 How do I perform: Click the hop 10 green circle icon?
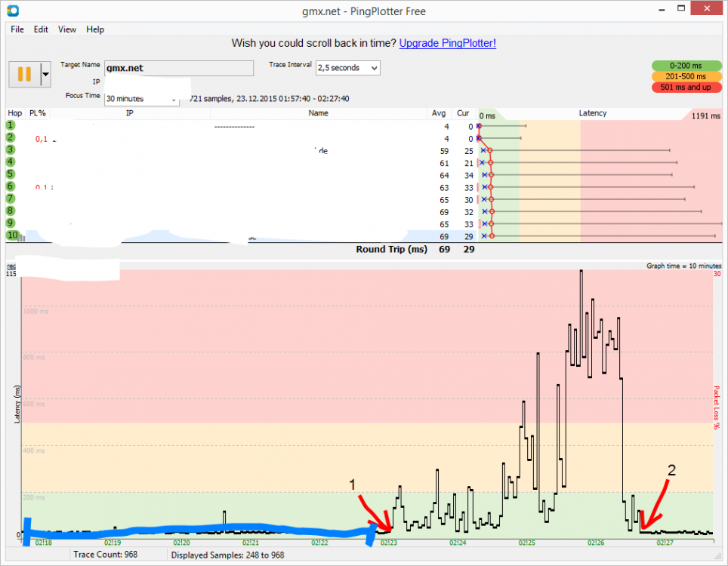[x=12, y=235]
